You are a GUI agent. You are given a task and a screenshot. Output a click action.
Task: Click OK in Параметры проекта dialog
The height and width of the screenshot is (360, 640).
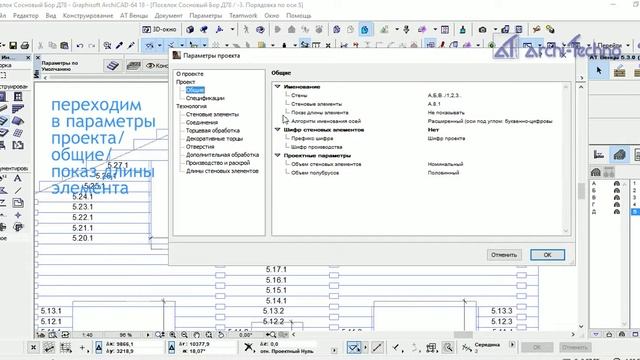(x=547, y=255)
